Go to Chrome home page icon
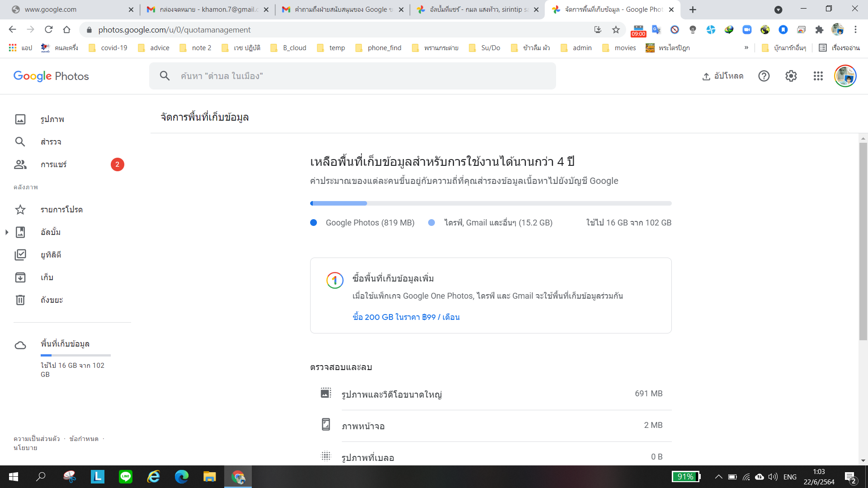Image resolution: width=868 pixels, height=488 pixels. pos(67,30)
